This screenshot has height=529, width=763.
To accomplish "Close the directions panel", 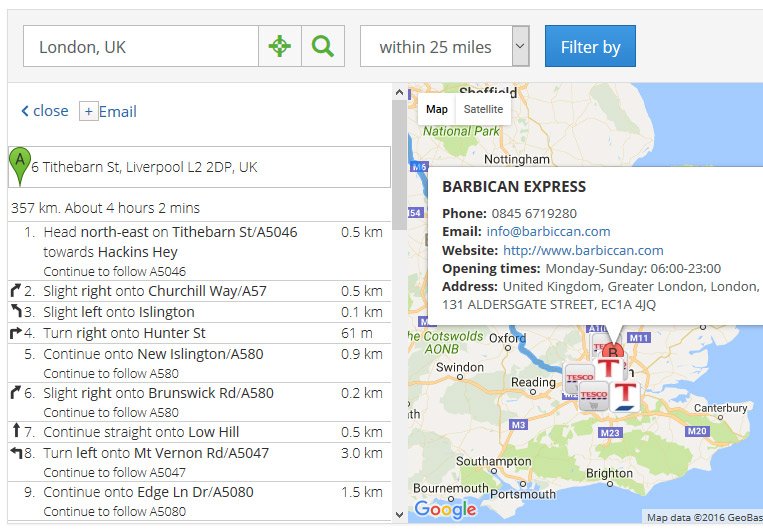I will tap(45, 111).
